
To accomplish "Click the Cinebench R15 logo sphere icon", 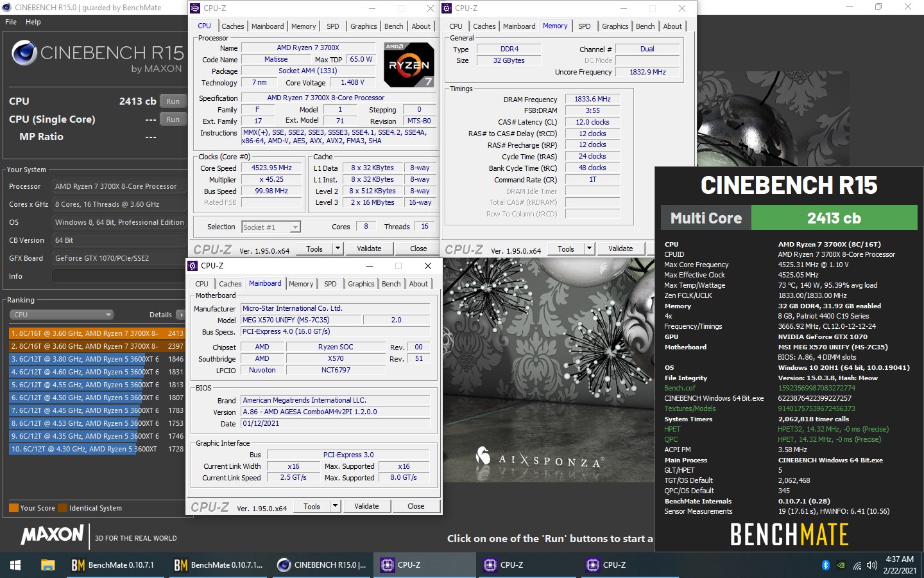I will click(24, 53).
